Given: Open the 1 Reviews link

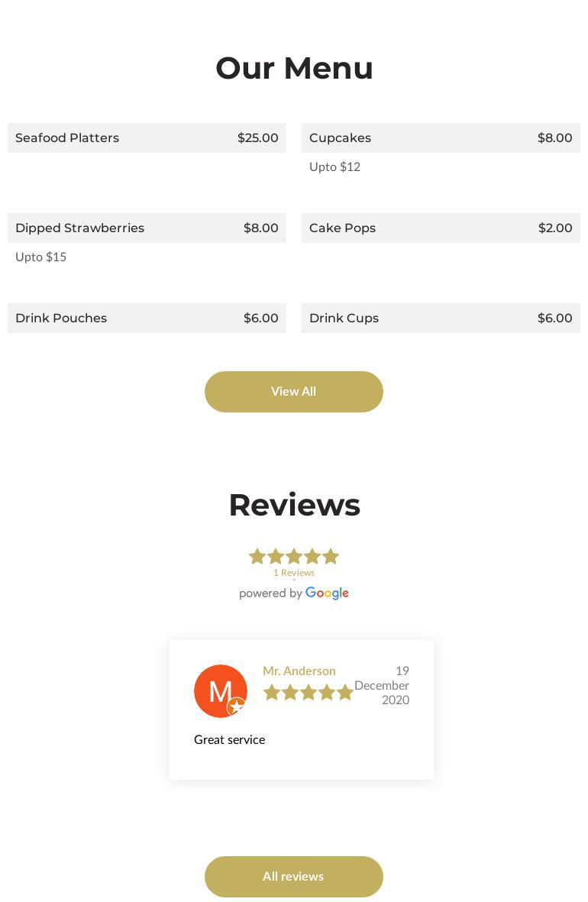Looking at the screenshot, I should (293, 573).
